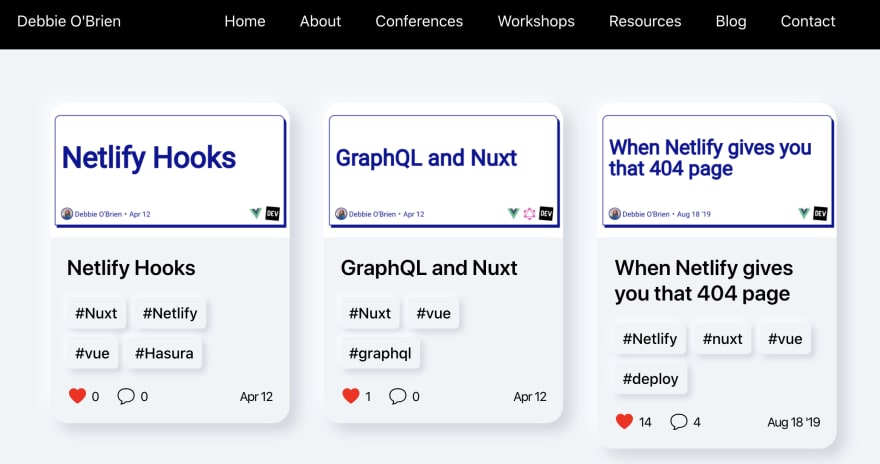Image resolution: width=880 pixels, height=464 pixels.
Task: Click the DEV badge on the 404 page cover
Action: point(820,213)
